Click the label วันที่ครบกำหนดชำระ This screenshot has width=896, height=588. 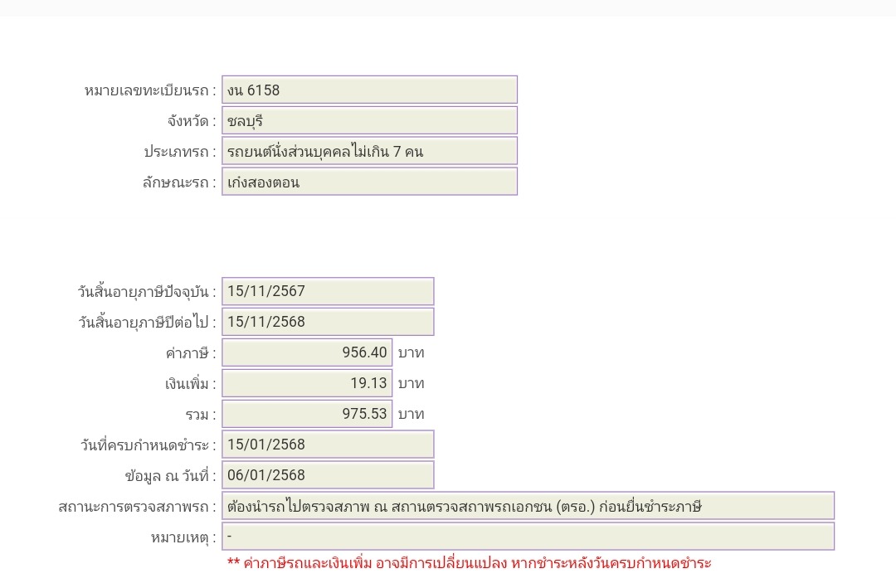tap(149, 445)
